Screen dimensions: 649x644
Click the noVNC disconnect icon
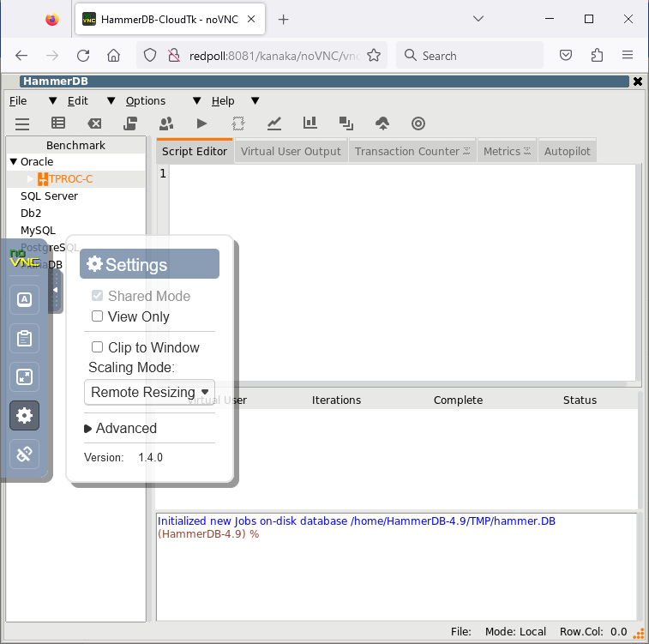click(24, 454)
